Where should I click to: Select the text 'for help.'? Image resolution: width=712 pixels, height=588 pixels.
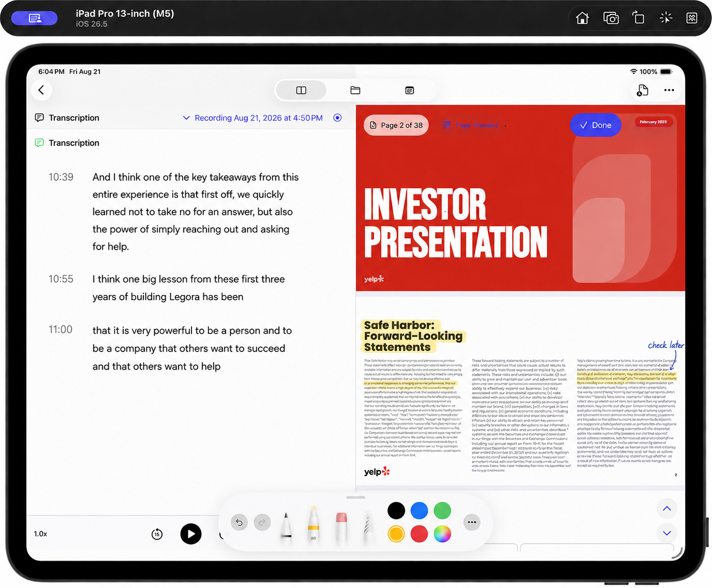tap(110, 247)
